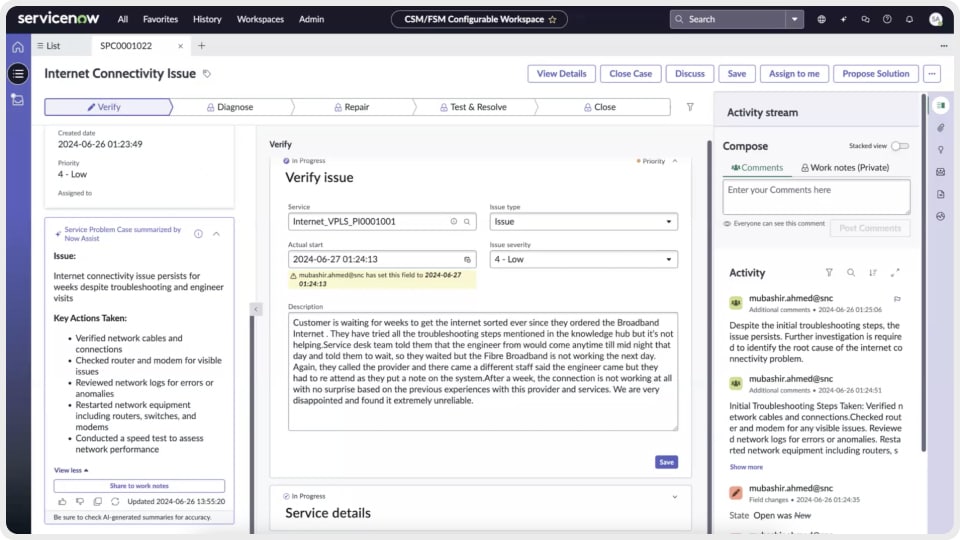The image size is (960, 540).
Task: Filter the Activity list
Action: [829, 272]
